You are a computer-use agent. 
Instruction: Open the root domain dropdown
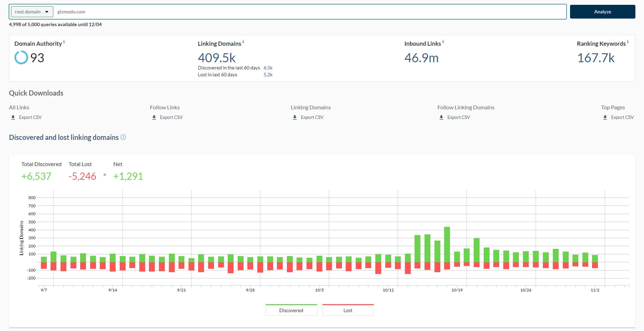31,11
